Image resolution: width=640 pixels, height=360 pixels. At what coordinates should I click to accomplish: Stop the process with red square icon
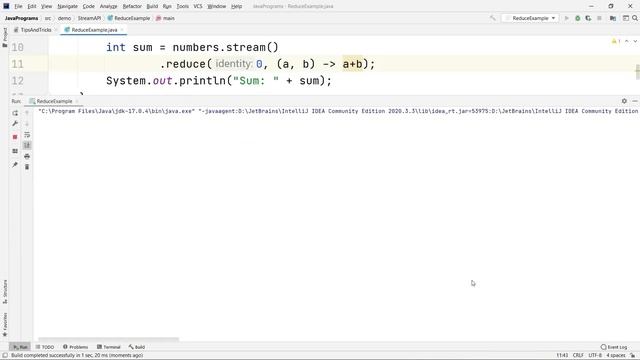[x=15, y=137]
